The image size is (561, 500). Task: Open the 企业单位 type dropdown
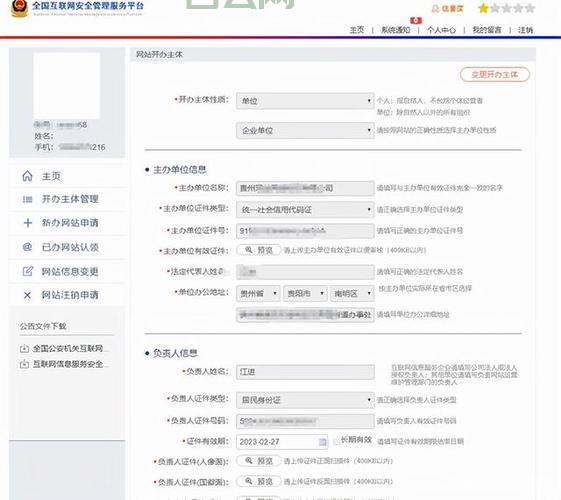305,131
